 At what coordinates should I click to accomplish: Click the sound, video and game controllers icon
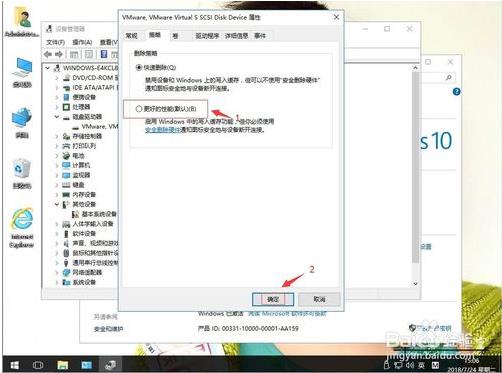(66, 243)
